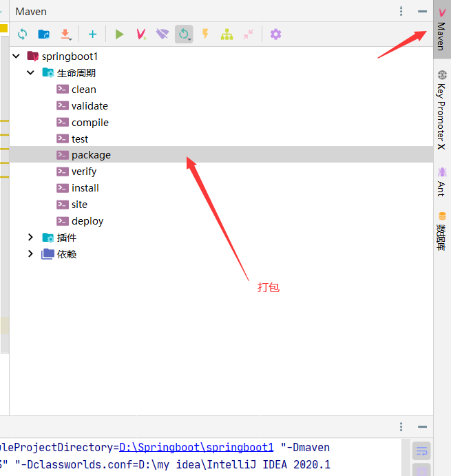Switch to the Ant side tab
Image resolution: width=451 pixels, height=476 pixels.
[x=441, y=182]
